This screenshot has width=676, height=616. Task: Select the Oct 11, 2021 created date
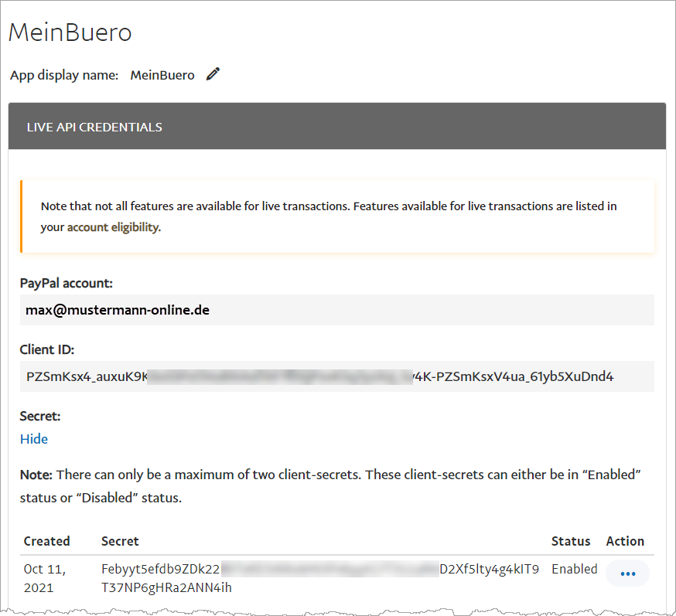point(45,578)
